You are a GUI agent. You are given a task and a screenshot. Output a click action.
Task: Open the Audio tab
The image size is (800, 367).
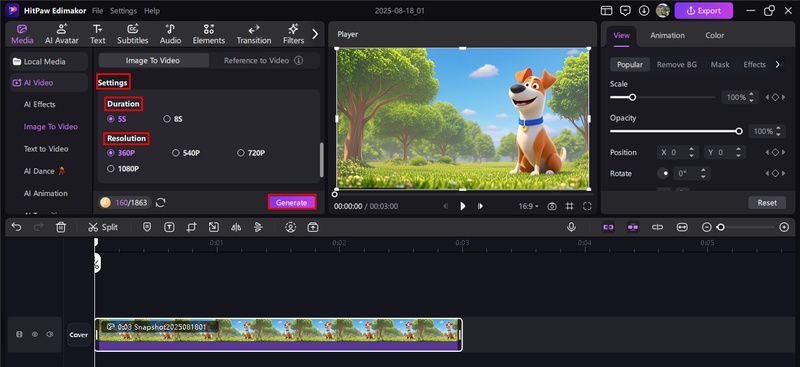point(170,34)
